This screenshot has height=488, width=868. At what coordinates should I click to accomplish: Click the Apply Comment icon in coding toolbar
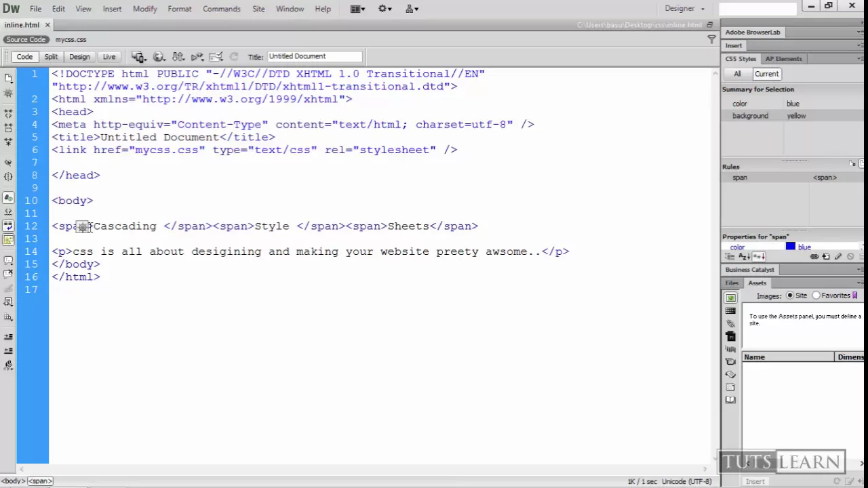click(x=8, y=260)
